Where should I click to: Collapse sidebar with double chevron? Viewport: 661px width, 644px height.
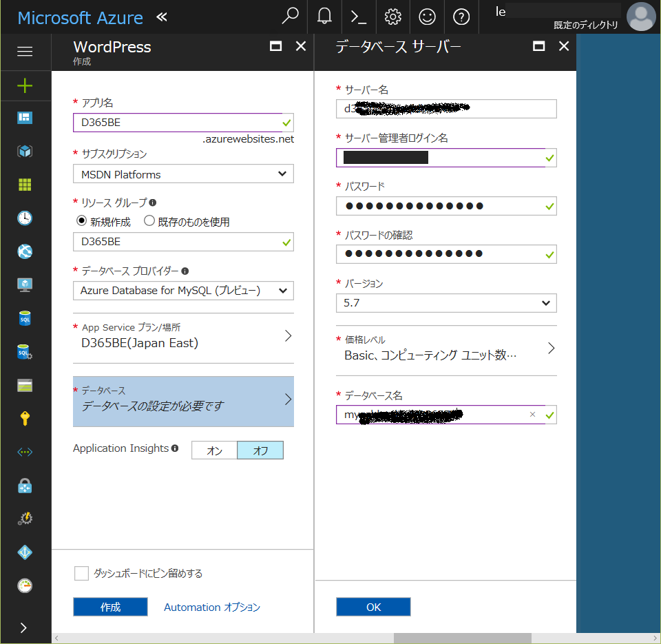pyautogui.click(x=162, y=17)
